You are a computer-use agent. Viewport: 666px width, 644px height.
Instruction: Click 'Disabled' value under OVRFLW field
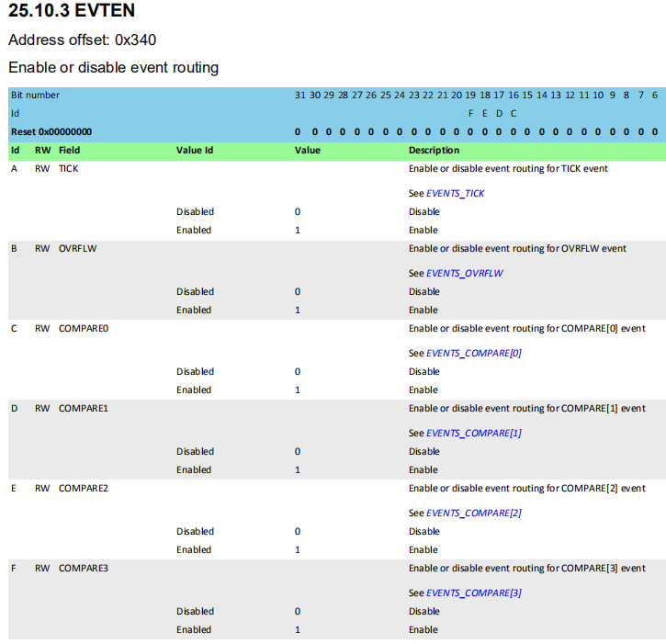[195, 291]
